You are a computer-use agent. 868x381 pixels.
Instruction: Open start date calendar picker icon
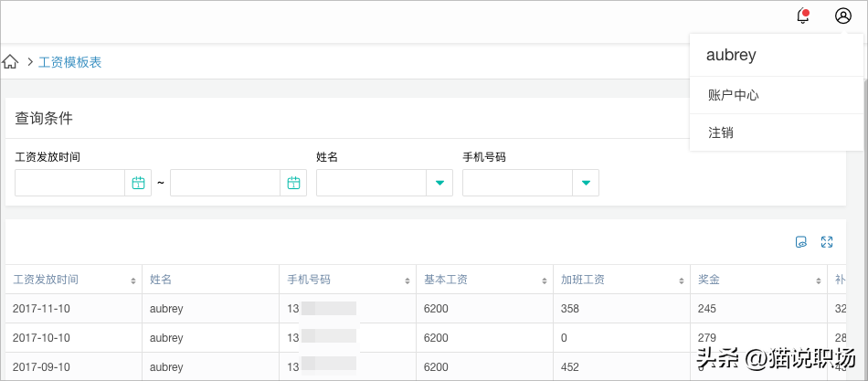tap(138, 183)
